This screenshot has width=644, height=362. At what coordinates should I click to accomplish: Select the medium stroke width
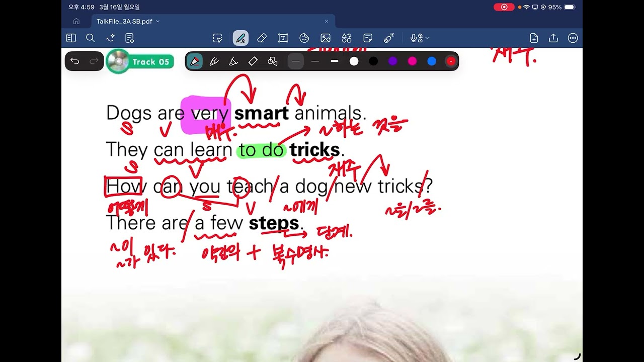coord(315,61)
